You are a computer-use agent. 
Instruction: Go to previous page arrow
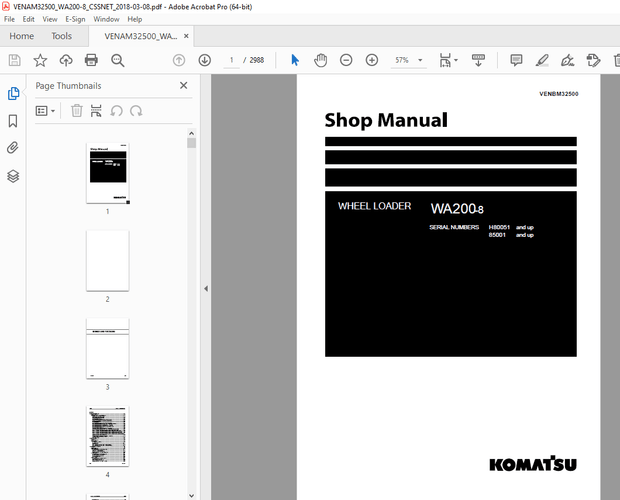click(179, 60)
